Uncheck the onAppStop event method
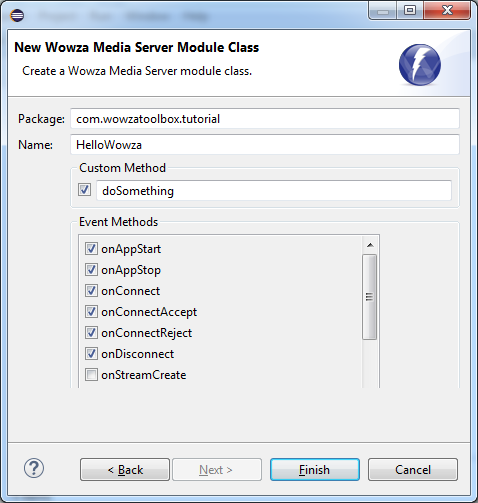 tap(91, 270)
